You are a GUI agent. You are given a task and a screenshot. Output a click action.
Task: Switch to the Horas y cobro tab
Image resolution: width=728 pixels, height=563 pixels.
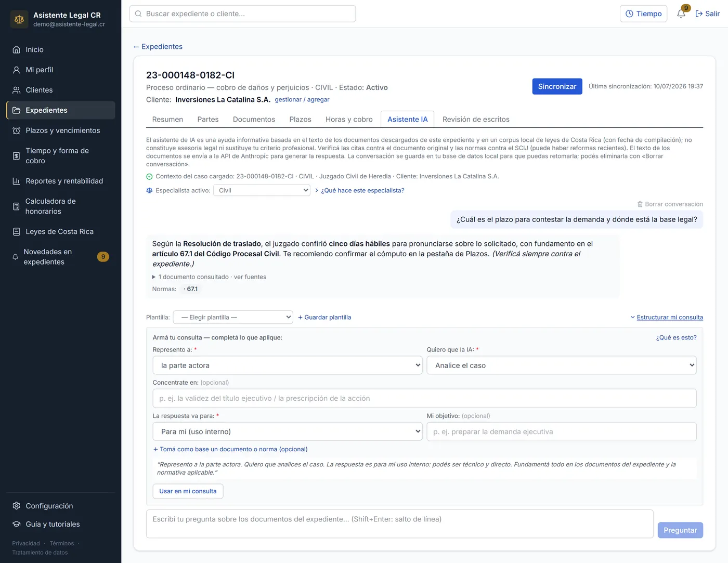(x=349, y=120)
